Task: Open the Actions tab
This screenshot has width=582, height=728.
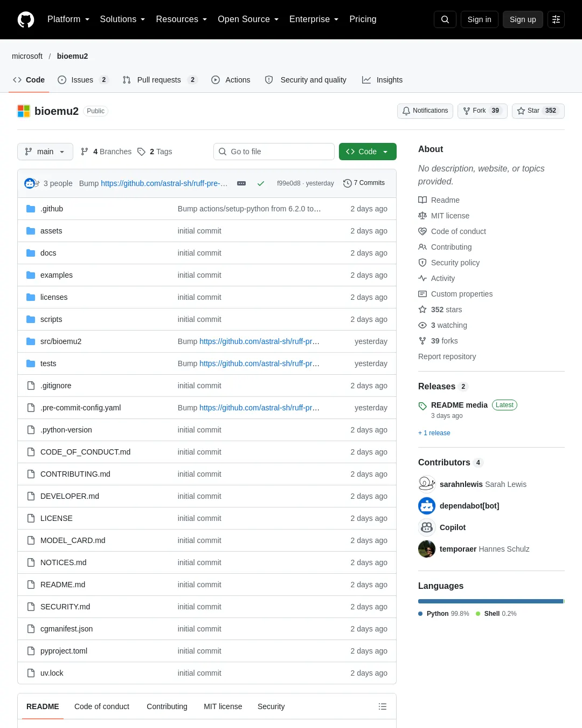Action: [231, 80]
